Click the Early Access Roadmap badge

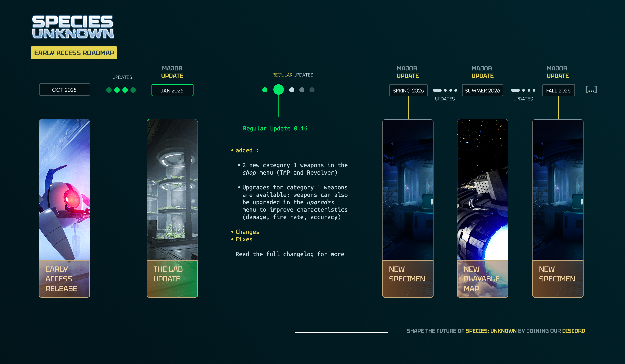click(x=74, y=53)
